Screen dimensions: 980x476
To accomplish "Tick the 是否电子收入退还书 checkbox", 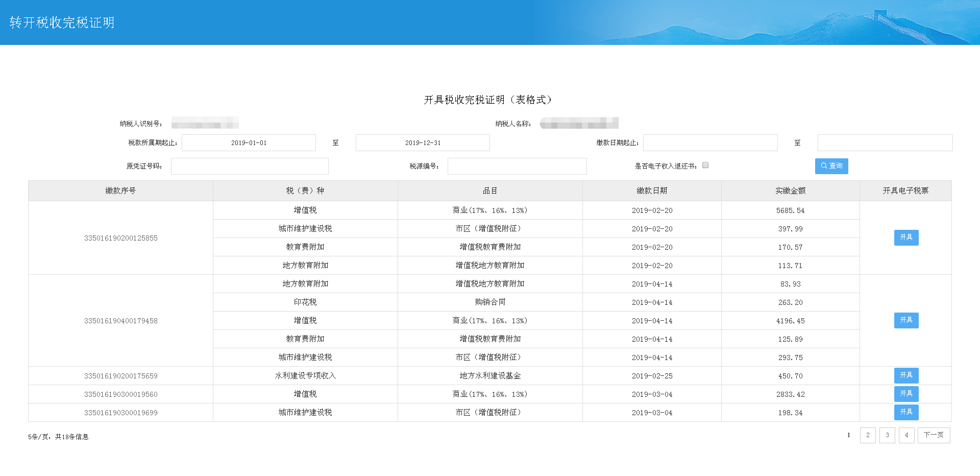I will click(x=705, y=165).
